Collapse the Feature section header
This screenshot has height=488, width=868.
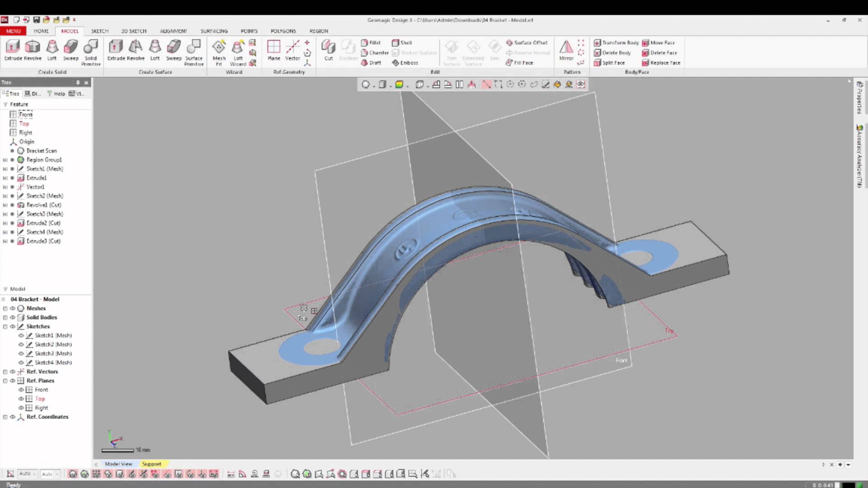[x=5, y=104]
